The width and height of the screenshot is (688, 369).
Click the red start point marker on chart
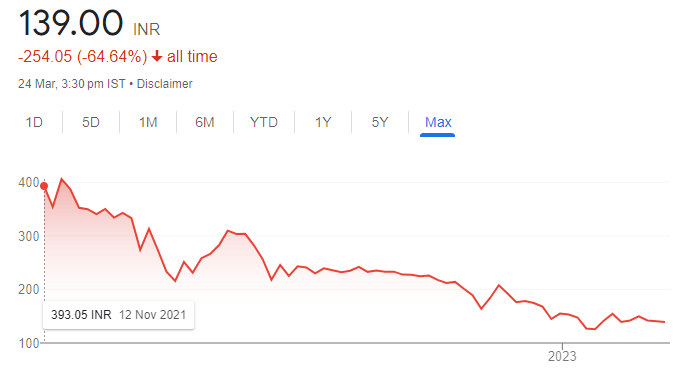tap(44, 186)
